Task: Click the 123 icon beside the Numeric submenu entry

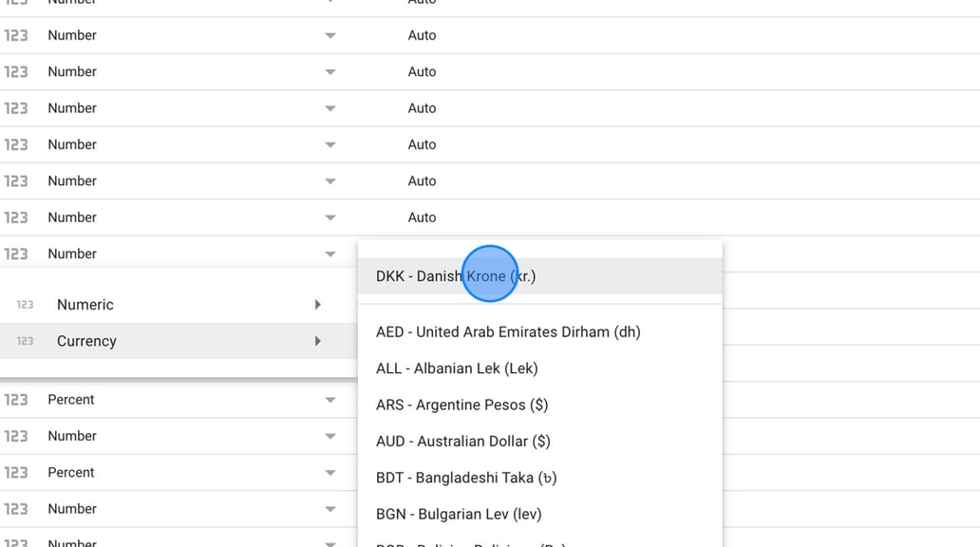Action: point(24,304)
